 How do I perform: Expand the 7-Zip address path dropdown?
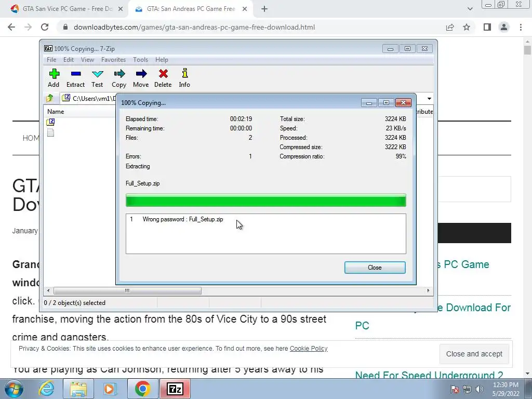429,98
